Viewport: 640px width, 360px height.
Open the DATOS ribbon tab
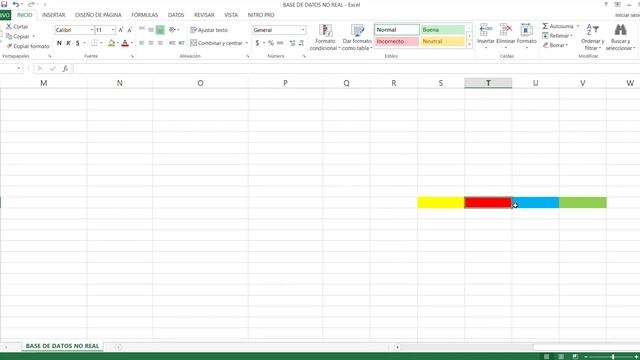pos(176,15)
